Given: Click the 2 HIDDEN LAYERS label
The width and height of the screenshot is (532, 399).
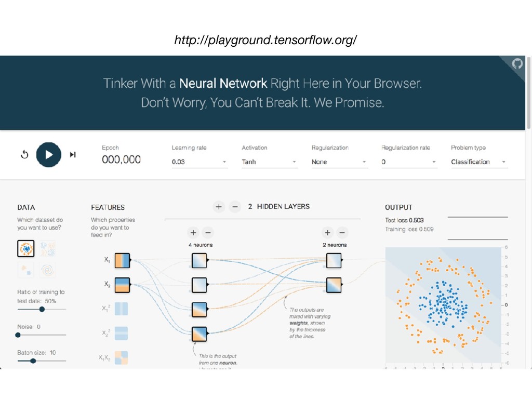Looking at the screenshot, I should pos(278,207).
